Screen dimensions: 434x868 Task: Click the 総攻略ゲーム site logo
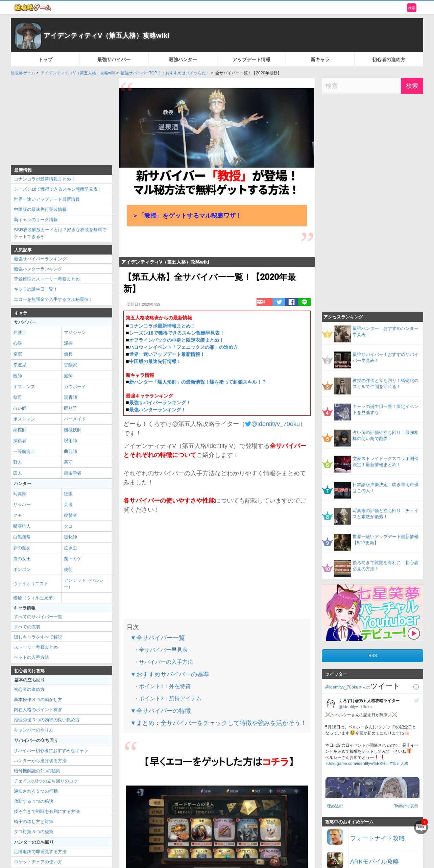[33, 7]
